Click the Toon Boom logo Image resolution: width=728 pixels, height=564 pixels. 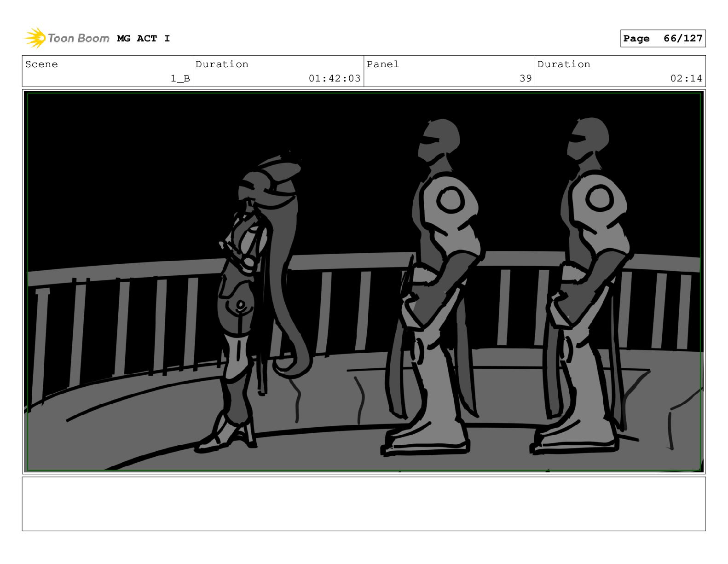click(x=67, y=38)
